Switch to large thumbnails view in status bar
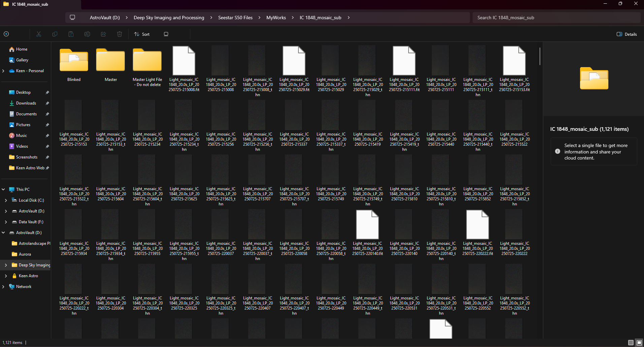The width and height of the screenshot is (644, 347). click(x=639, y=343)
